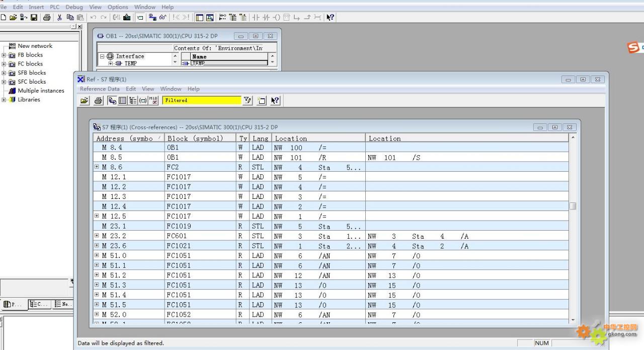The height and width of the screenshot is (350, 644).
Task: Click the Lang column header
Action: point(261,138)
